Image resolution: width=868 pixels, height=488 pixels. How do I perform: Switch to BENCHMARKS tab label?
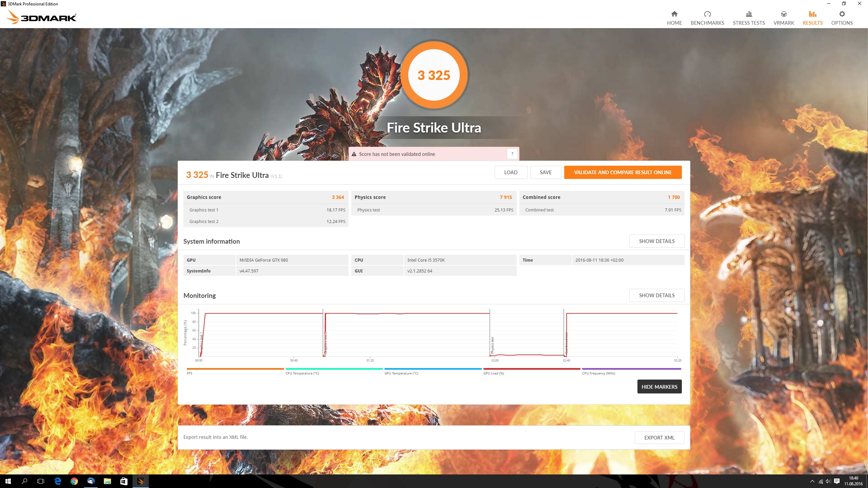(x=707, y=23)
